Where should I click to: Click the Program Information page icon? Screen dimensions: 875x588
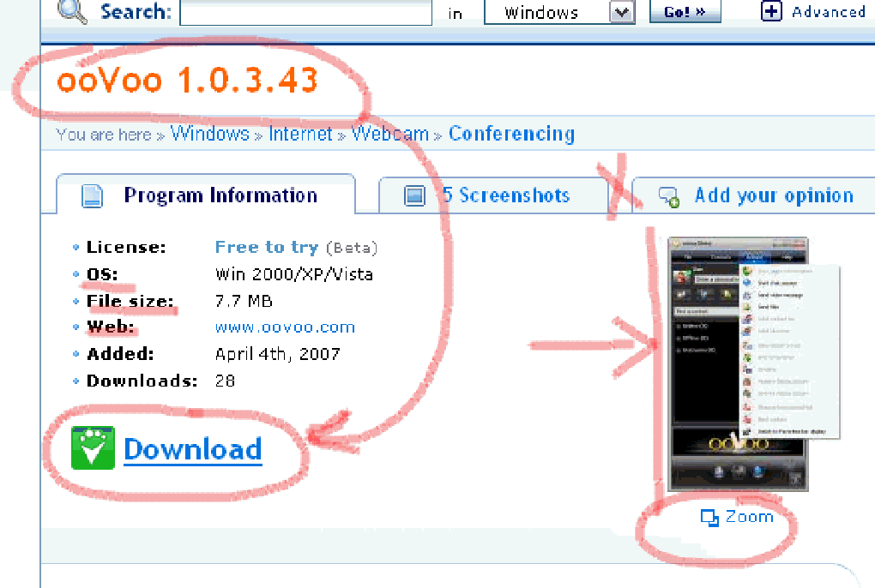tap(92, 196)
